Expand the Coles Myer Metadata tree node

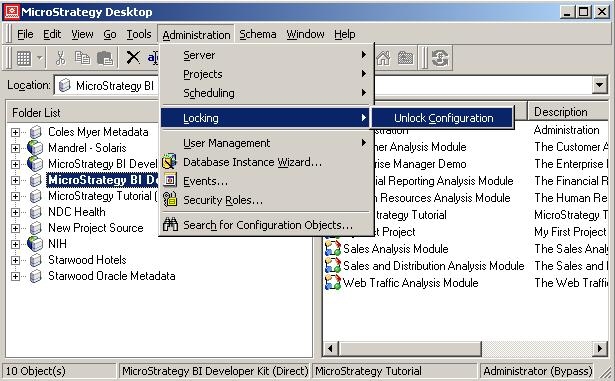[x=15, y=132]
